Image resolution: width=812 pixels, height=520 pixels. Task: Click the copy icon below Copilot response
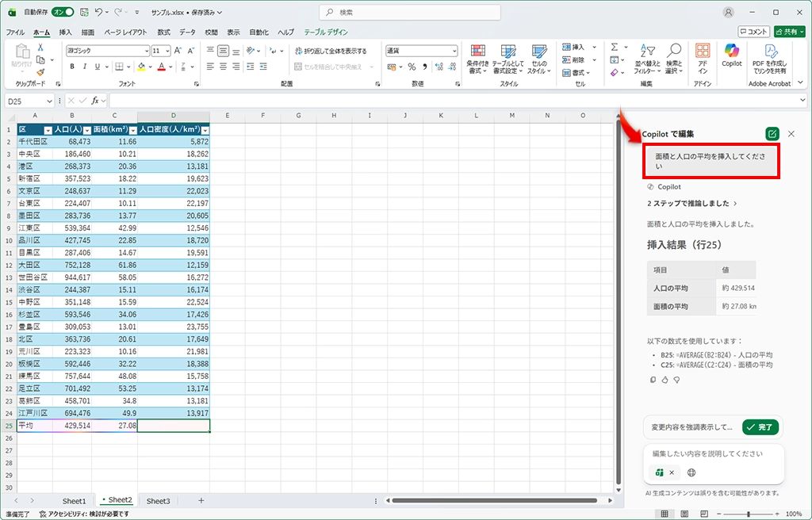pyautogui.click(x=653, y=380)
